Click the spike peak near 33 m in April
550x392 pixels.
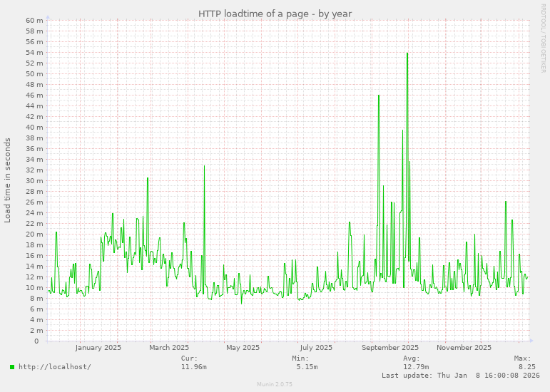pyautogui.click(x=204, y=166)
